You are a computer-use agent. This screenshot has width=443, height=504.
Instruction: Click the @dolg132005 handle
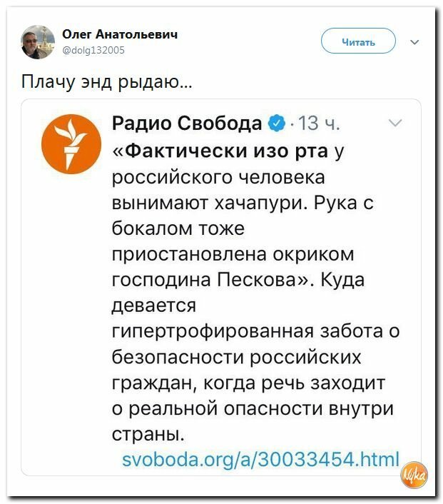pyautogui.click(x=93, y=50)
